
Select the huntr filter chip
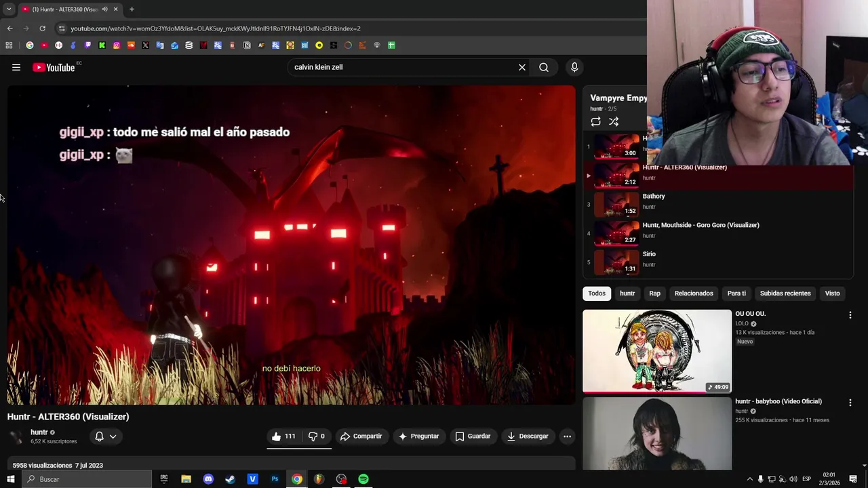[x=627, y=293]
